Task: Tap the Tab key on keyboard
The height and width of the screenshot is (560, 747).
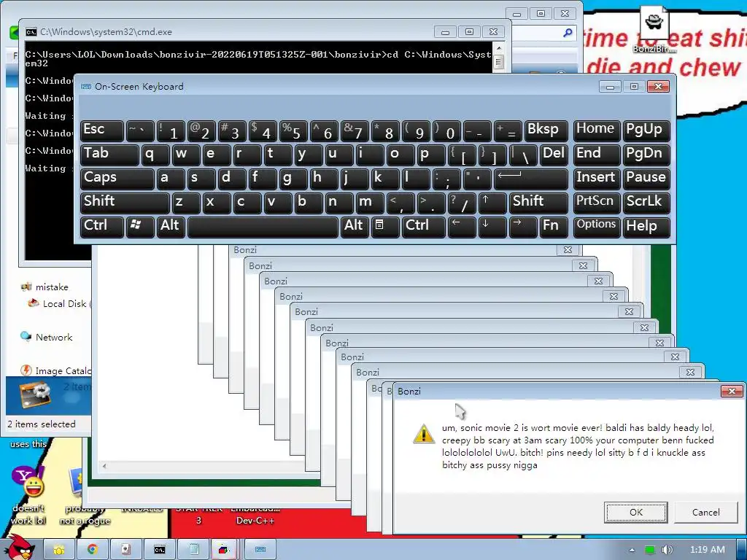Action: [109, 155]
